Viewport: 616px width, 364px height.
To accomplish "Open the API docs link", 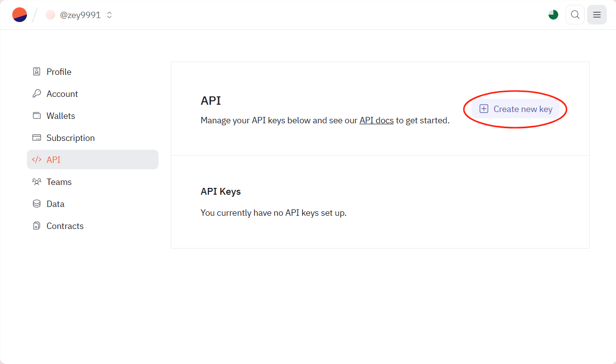I will pos(376,120).
